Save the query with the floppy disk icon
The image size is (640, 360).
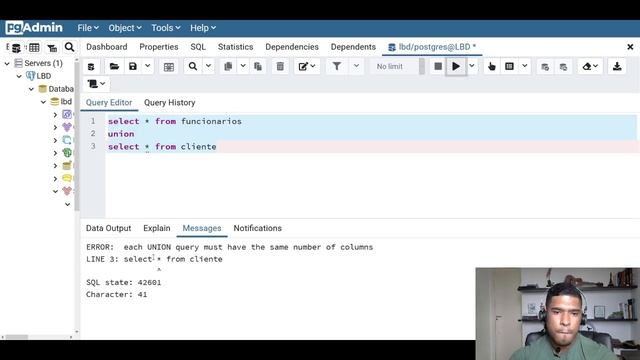tap(133, 67)
